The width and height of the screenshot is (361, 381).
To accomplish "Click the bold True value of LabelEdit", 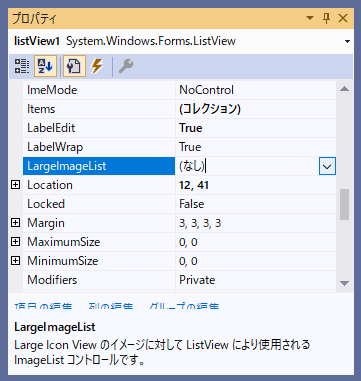I will 191,128.
